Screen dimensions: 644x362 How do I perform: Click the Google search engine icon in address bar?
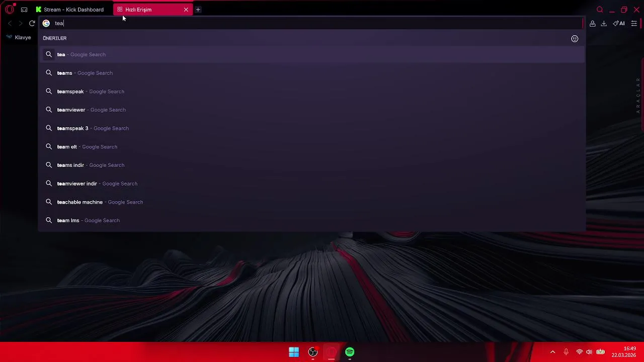click(46, 23)
